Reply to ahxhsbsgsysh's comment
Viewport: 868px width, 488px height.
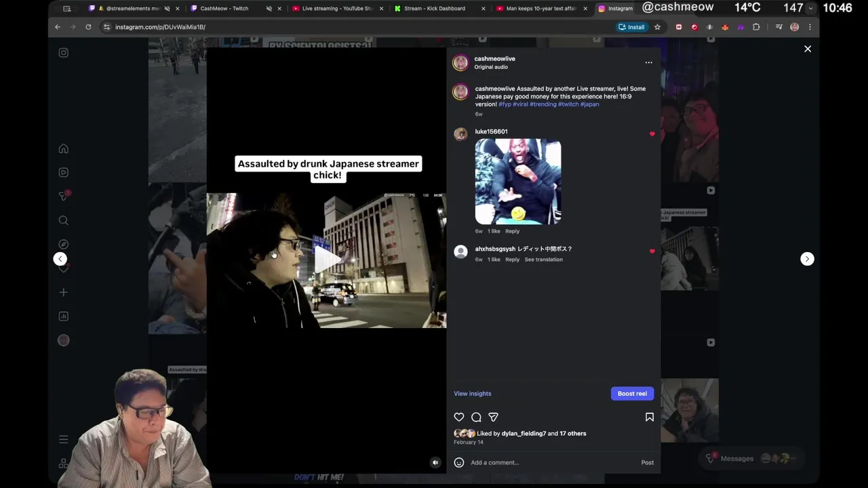(512, 260)
